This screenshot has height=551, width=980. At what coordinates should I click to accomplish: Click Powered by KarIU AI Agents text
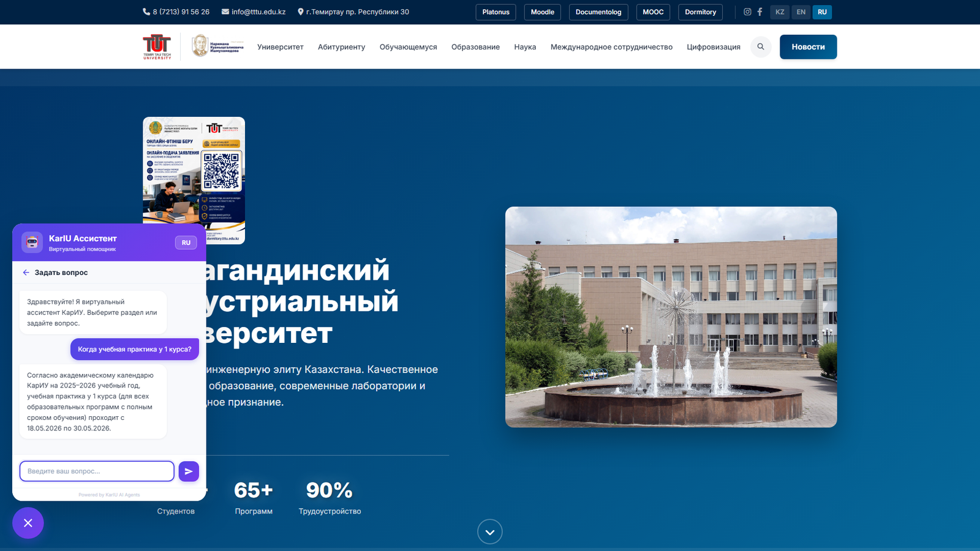point(109,495)
